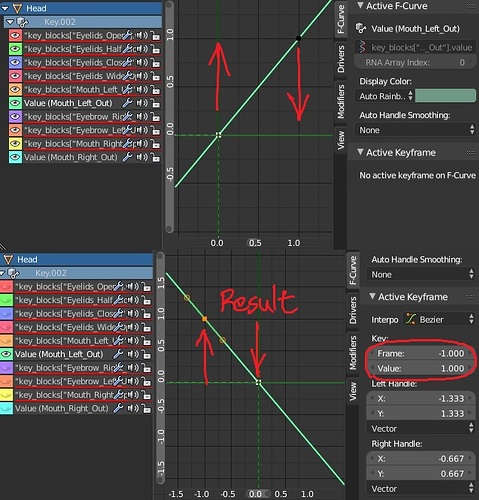Viewport: 479px width, 500px height.
Task: Collapse the lower Active Keyframe panel
Action: [372, 296]
